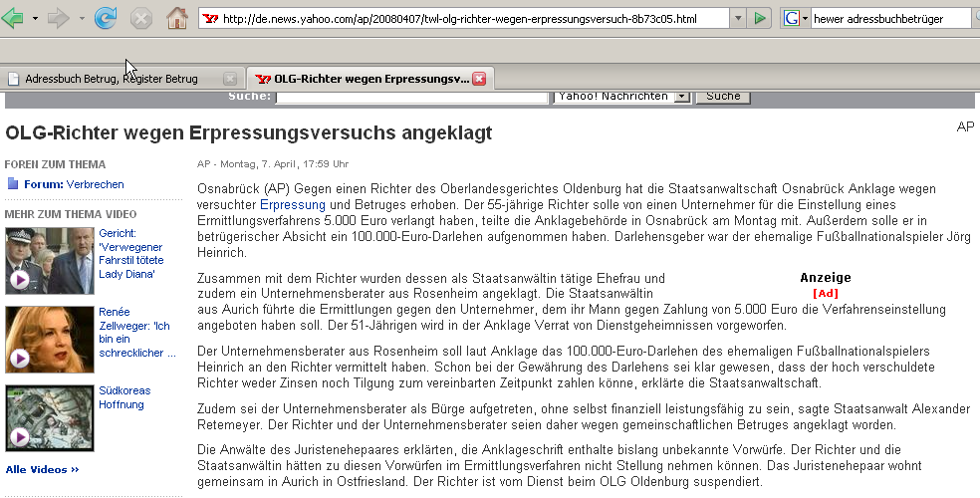Click the grey Forward arrow button
The image size is (980, 498).
(x=59, y=18)
